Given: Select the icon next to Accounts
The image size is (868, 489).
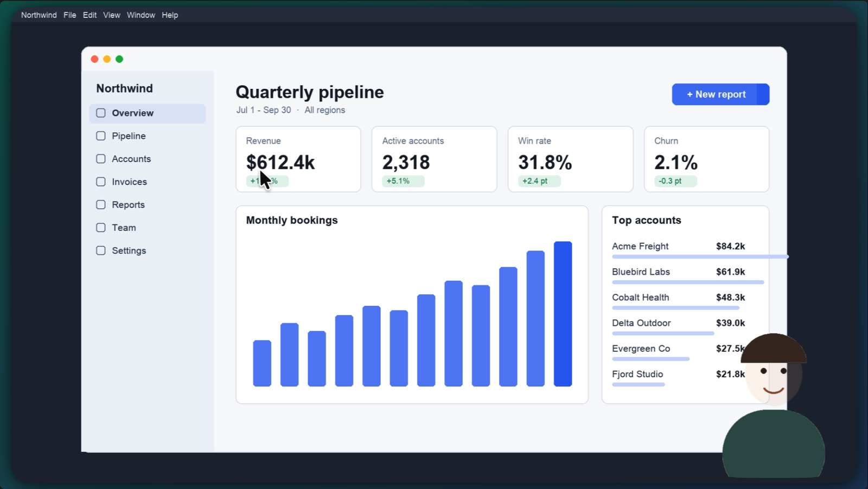Looking at the screenshot, I should [x=101, y=159].
